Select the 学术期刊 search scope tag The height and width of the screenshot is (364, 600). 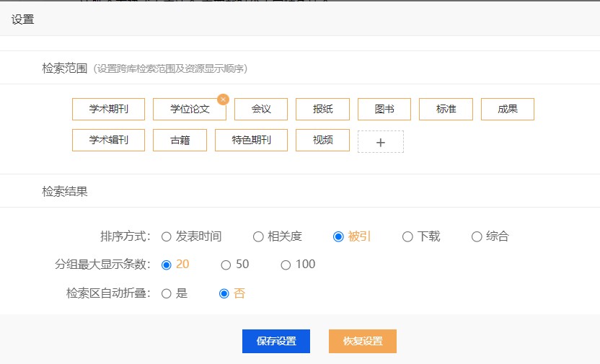point(109,110)
